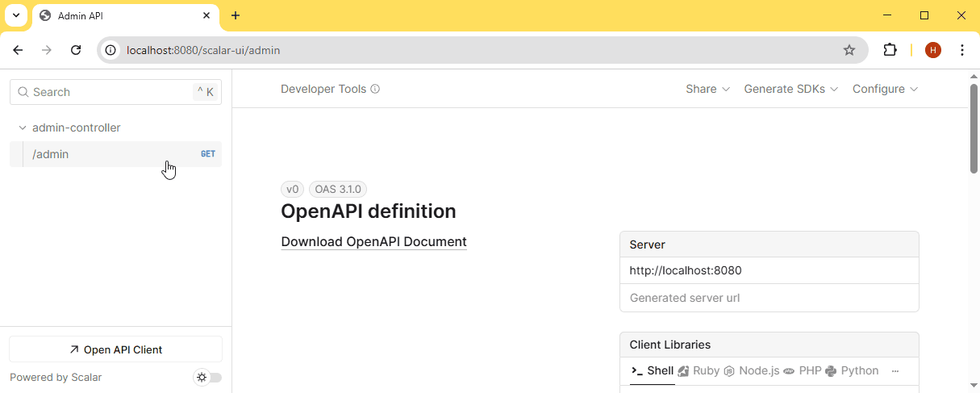Click the address bar URL

203,50
